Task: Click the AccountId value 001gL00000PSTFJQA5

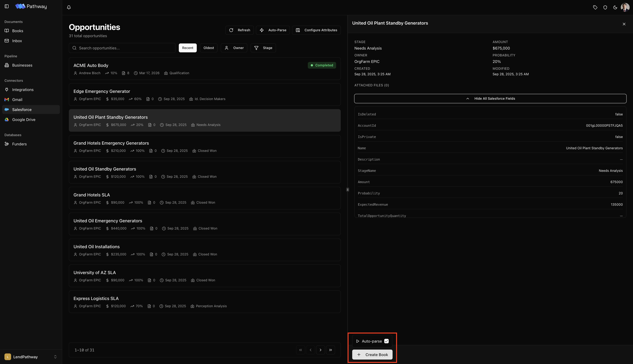Action: pos(604,126)
